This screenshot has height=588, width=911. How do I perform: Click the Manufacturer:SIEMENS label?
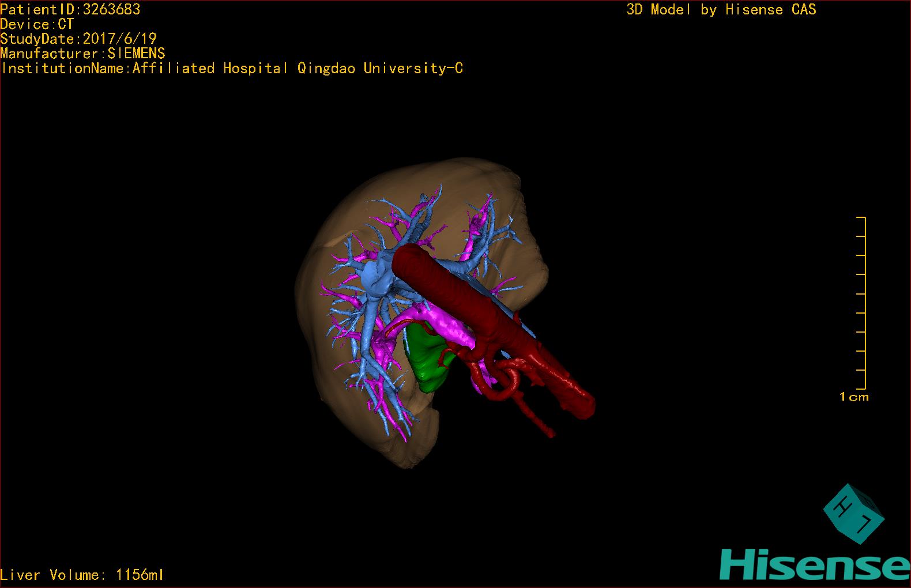point(82,54)
